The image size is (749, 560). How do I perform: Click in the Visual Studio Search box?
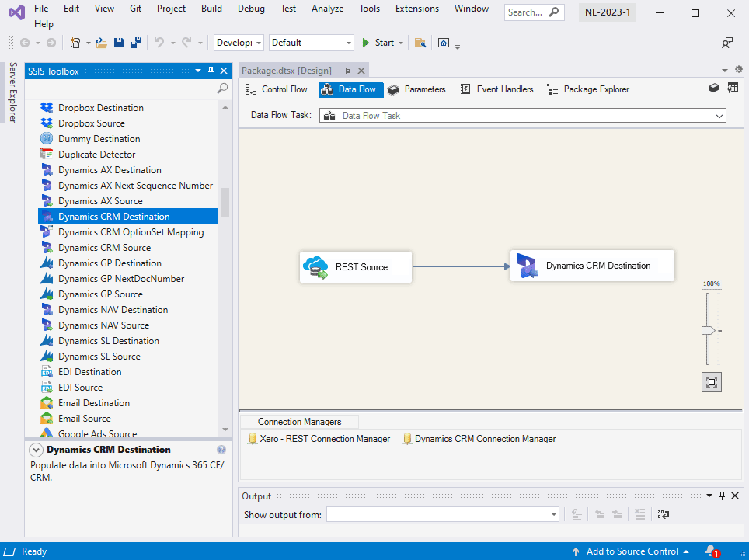click(x=534, y=12)
